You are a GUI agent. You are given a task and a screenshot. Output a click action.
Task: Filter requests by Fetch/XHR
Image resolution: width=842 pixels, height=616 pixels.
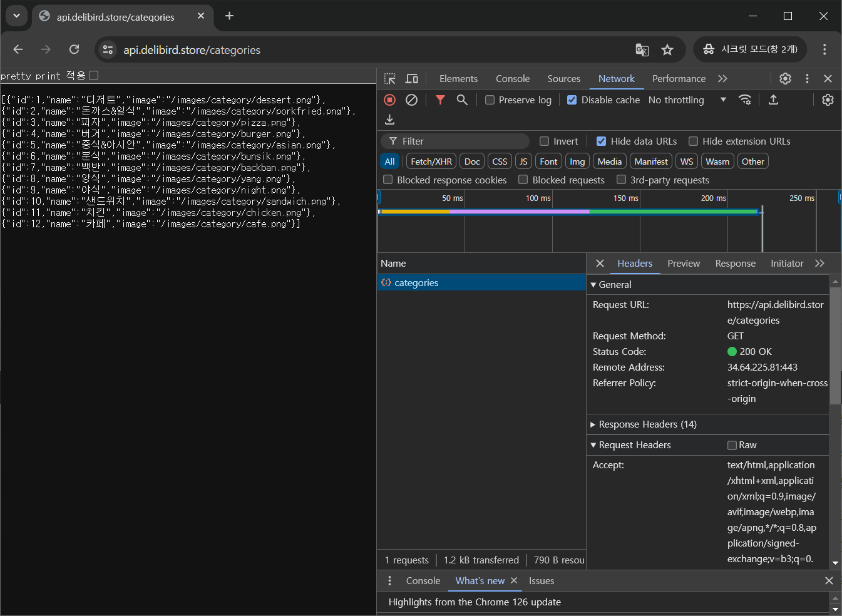point(431,162)
